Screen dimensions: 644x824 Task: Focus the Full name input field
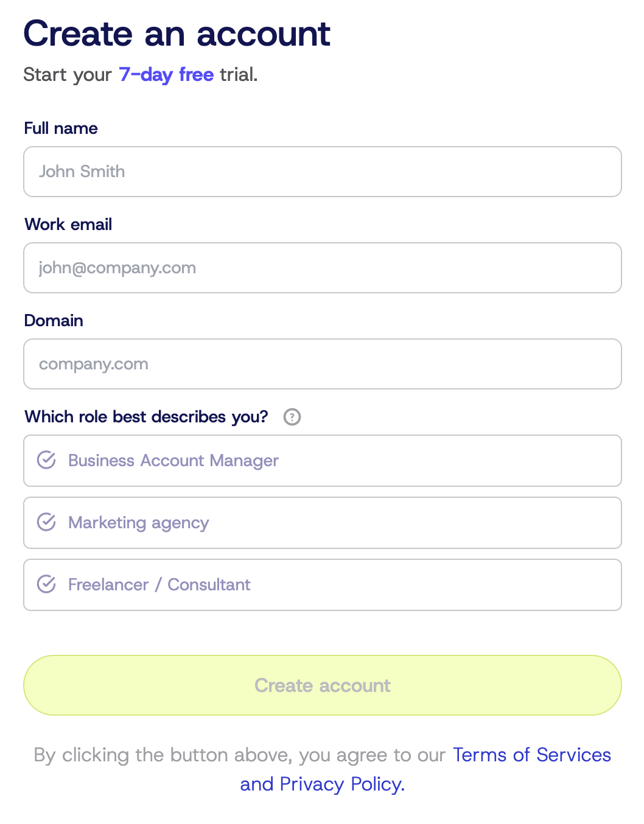coord(323,172)
